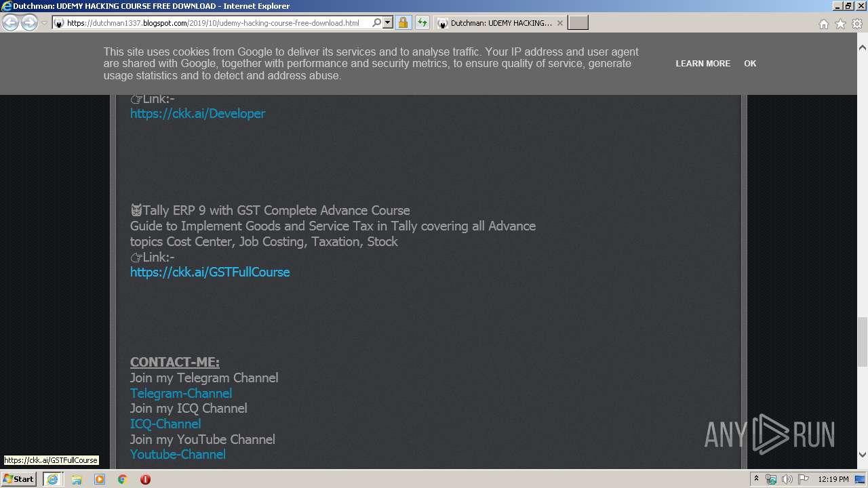Close the Dutchman browser tab
This screenshot has height=488, width=868.
pyautogui.click(x=559, y=23)
